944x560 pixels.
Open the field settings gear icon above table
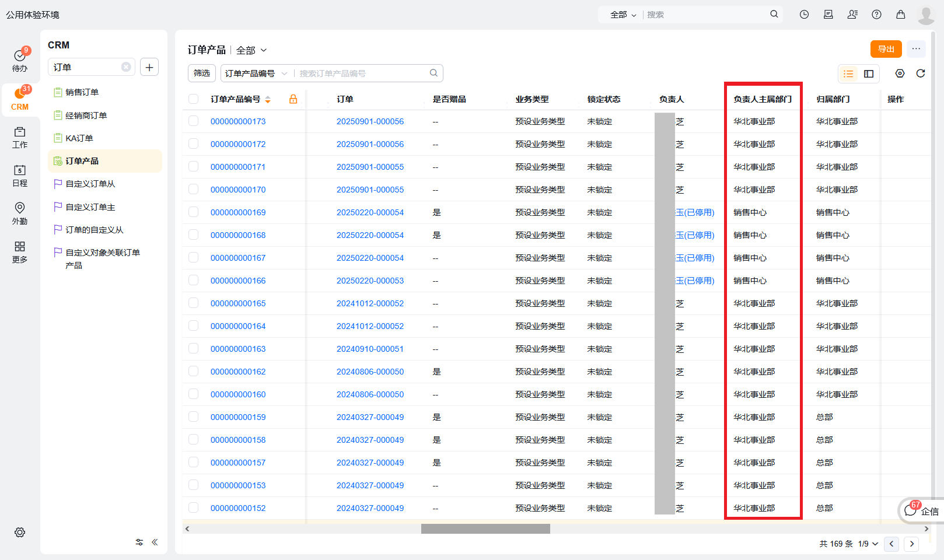click(x=899, y=73)
